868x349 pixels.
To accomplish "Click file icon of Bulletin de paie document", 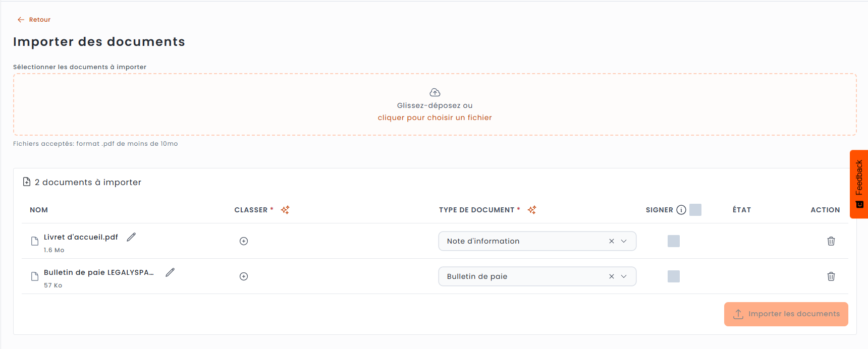I will 35,276.
